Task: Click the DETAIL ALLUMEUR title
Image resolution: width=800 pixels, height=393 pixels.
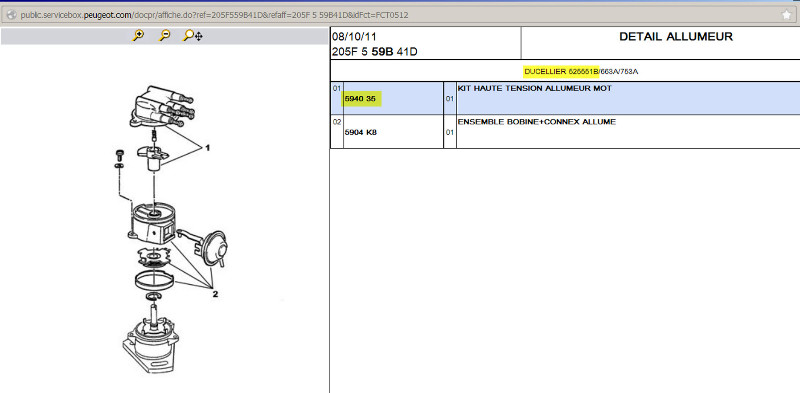Action: pos(676,37)
